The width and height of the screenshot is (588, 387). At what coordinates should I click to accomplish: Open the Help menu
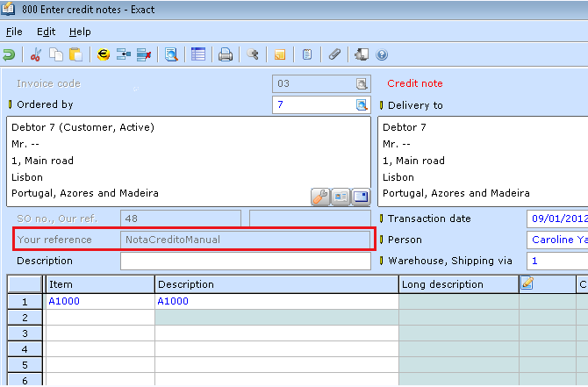coord(80,32)
